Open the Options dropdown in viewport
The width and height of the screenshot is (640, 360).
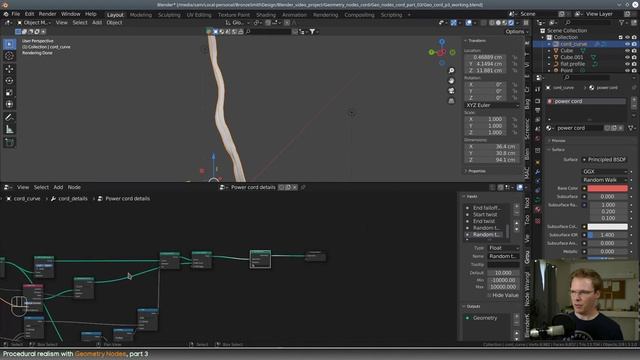pyautogui.click(x=517, y=31)
